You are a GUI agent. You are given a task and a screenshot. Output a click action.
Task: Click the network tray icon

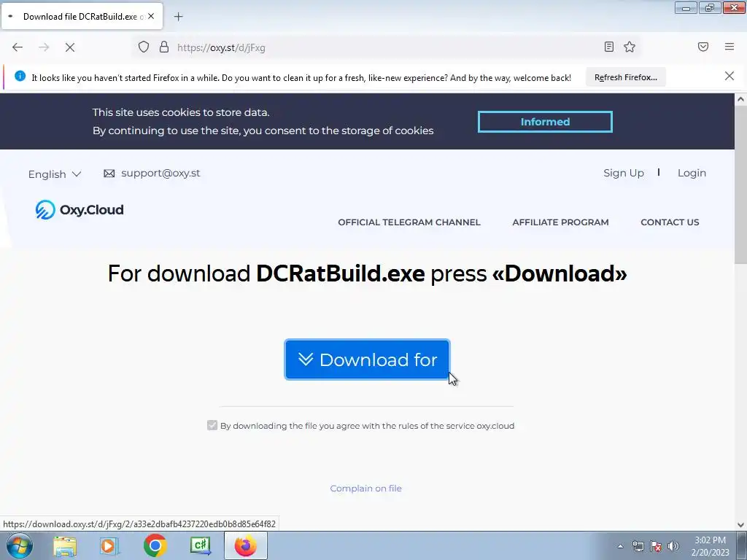pos(638,546)
